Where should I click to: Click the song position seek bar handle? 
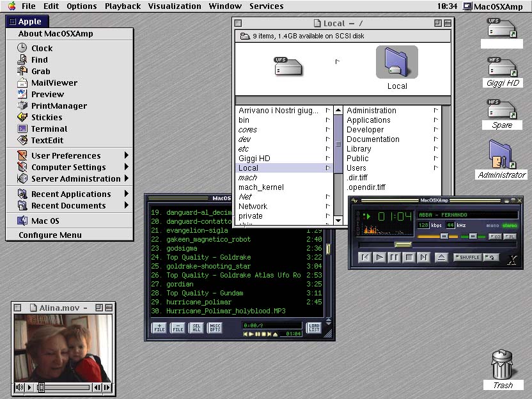coord(403,244)
